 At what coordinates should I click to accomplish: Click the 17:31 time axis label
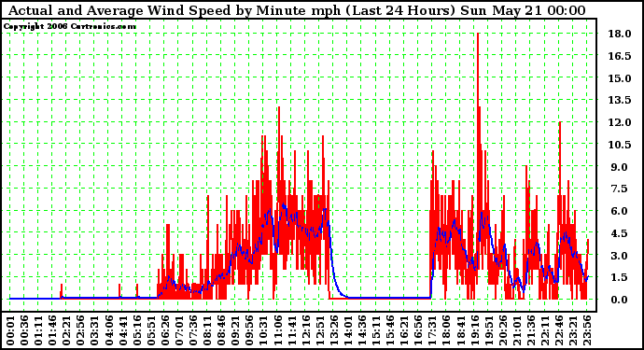click(x=432, y=330)
